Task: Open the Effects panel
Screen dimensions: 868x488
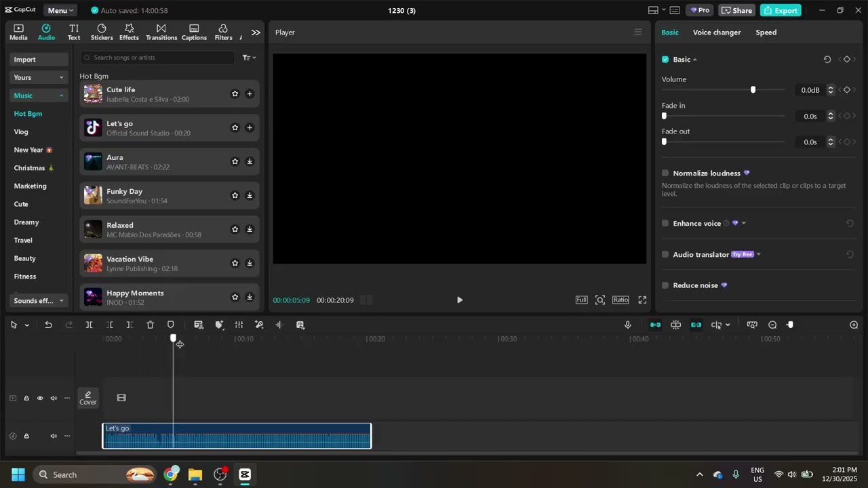Action: [x=129, y=32]
